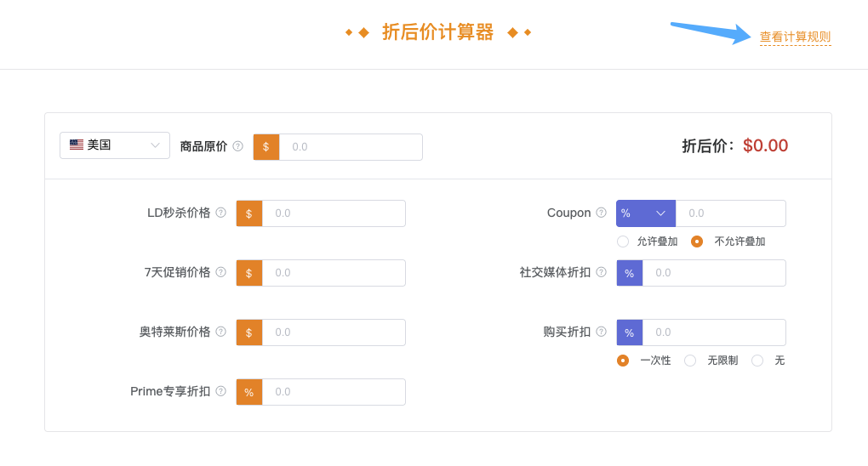Viewport: 868px width, 466px height.
Task: Open the 查看计算规则 link
Action: pos(795,37)
